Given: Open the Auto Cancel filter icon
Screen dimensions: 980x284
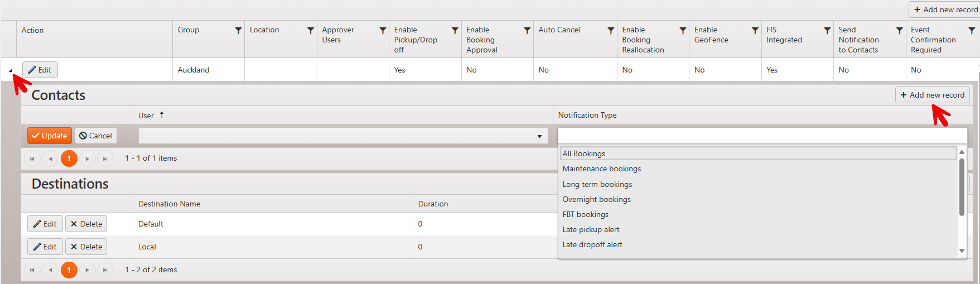Looking at the screenshot, I should click(x=611, y=31).
